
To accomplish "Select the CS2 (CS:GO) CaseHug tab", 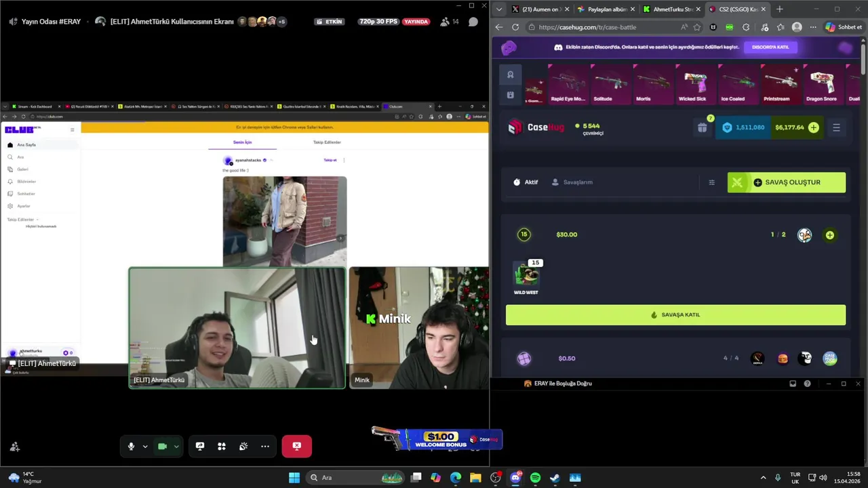I will pyautogui.click(x=737, y=9).
